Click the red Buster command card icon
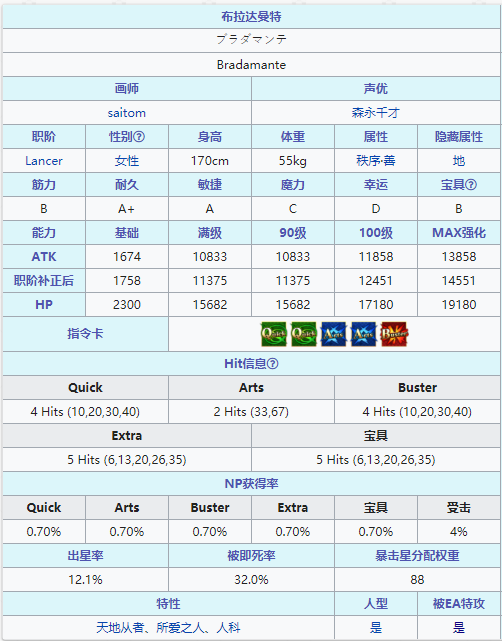 394,334
